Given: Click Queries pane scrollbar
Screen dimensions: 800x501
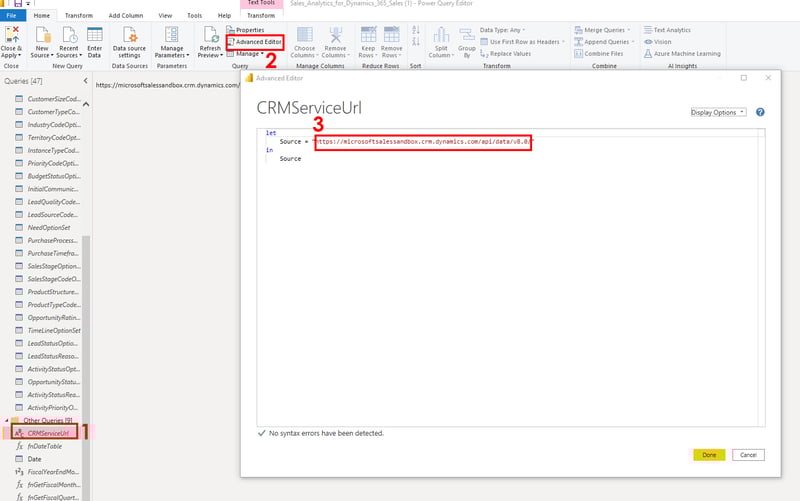Looking at the screenshot, I should [x=86, y=367].
